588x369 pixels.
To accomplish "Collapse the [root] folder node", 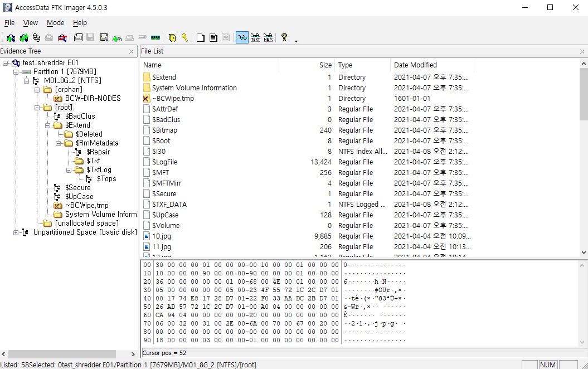I will pyautogui.click(x=37, y=108).
